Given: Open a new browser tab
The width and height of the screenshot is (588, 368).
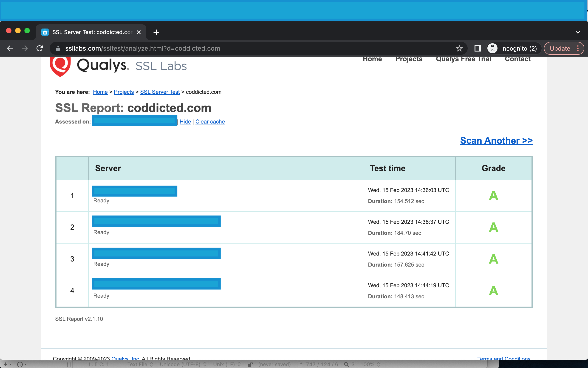Looking at the screenshot, I should 156,32.
